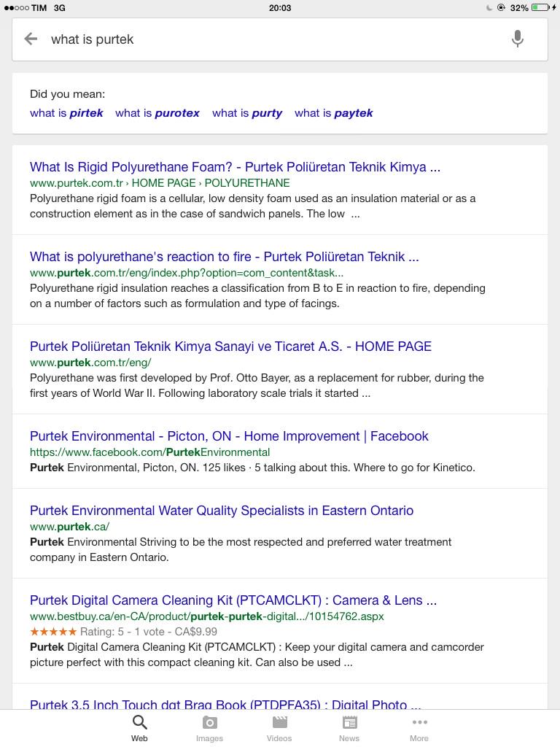Tap the rotation lock status icon
Viewport: 560px width, 747px height.
(501, 7)
